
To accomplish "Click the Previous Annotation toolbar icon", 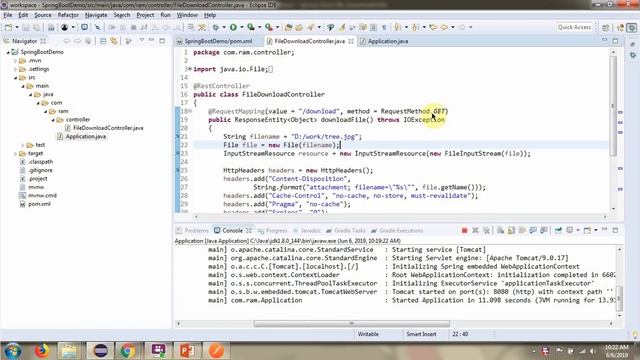I will coord(416,27).
